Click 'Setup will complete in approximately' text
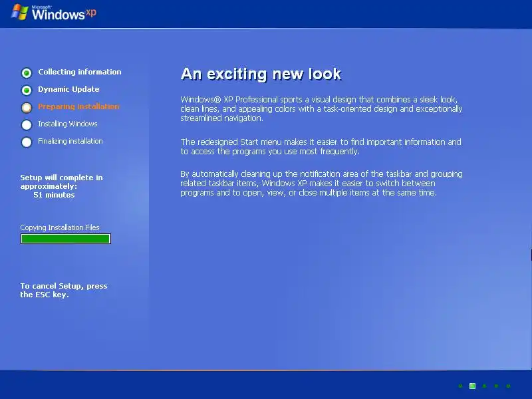 click(61, 182)
